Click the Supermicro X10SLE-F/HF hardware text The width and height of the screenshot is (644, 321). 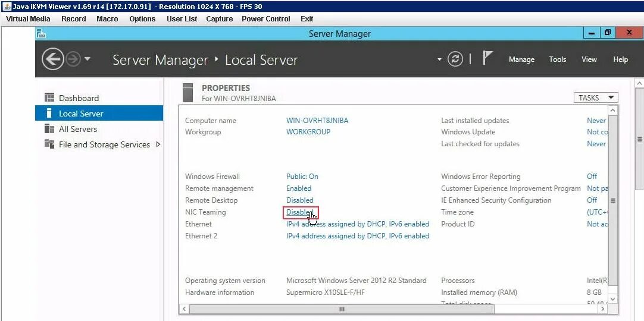point(326,292)
